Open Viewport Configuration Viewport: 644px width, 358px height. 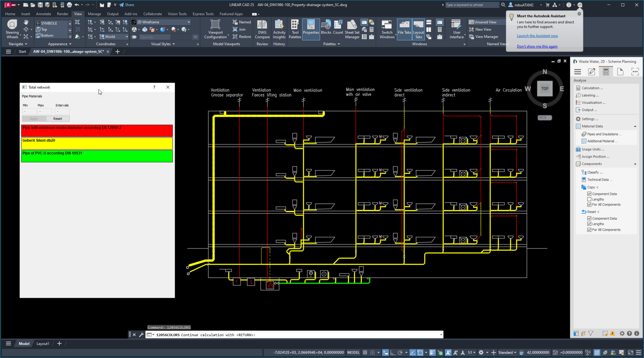(x=216, y=29)
